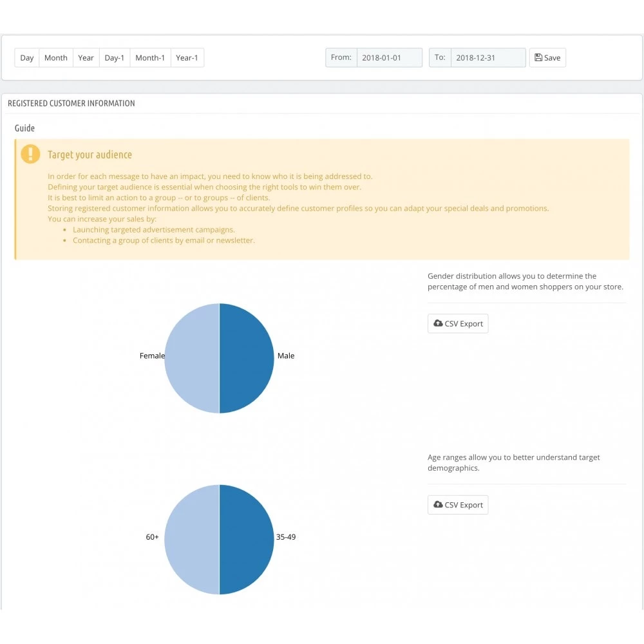Export gender distribution as CSV
This screenshot has width=644, height=644.
[x=458, y=324]
